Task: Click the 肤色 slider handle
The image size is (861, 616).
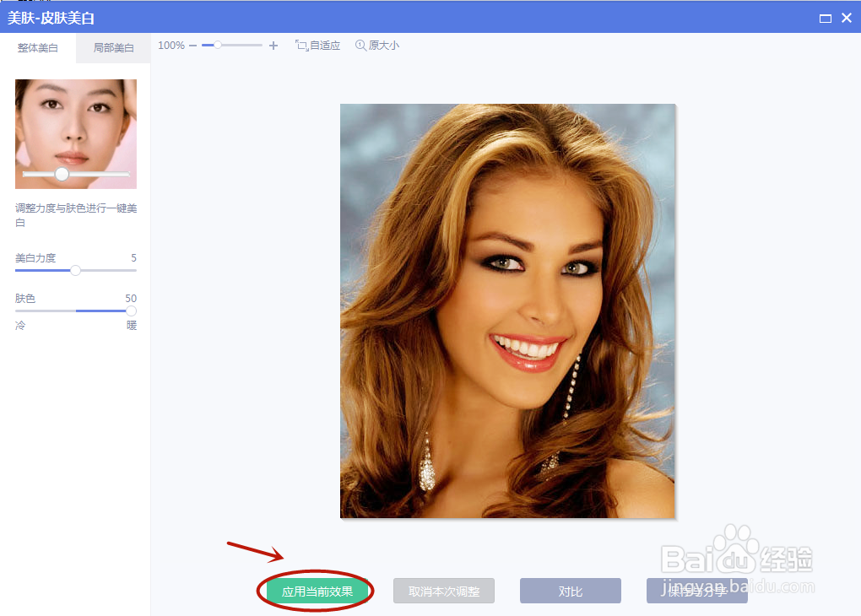Action: point(131,311)
